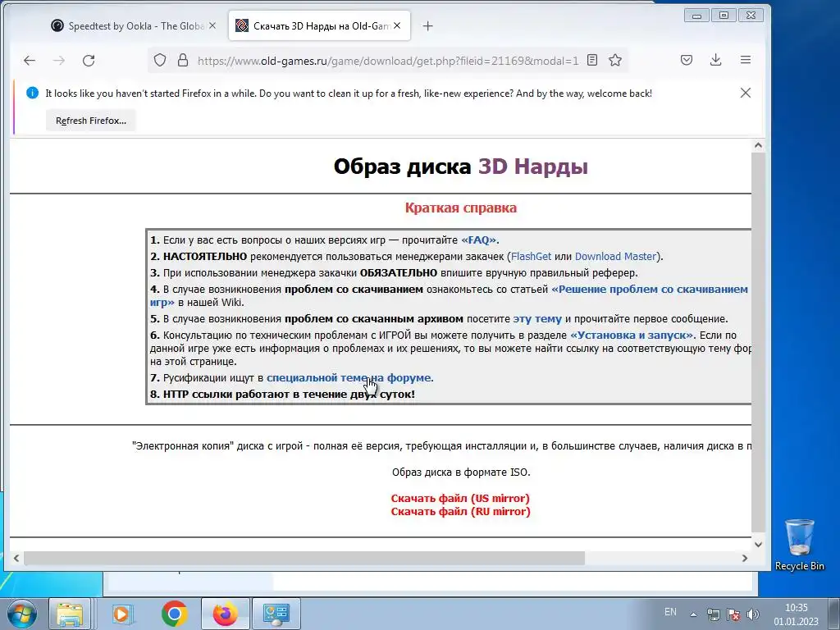This screenshot has width=840, height=630.
Task: Open the Control Panel taskbar icon
Action: pos(276,614)
